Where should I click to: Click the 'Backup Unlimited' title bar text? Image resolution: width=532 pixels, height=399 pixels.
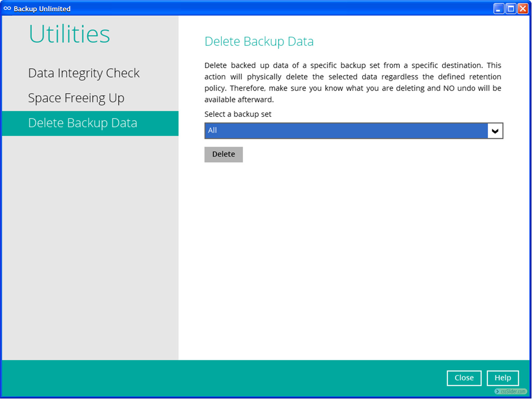coord(42,9)
